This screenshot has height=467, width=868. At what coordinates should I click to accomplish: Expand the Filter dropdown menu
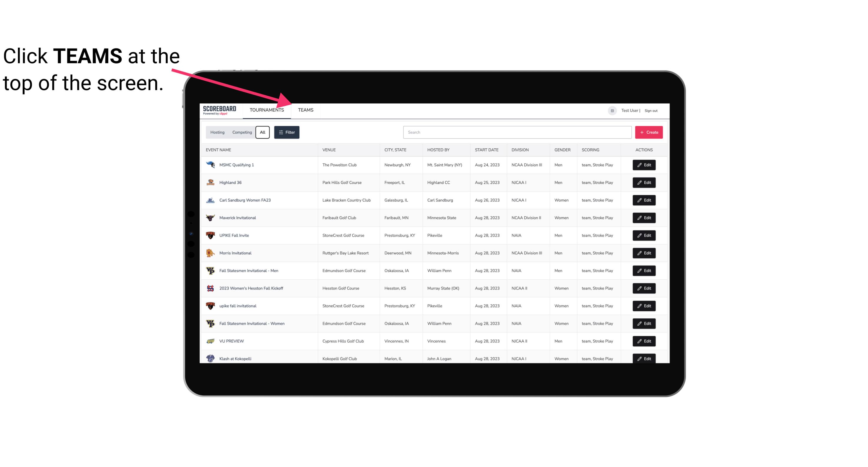[x=286, y=132]
